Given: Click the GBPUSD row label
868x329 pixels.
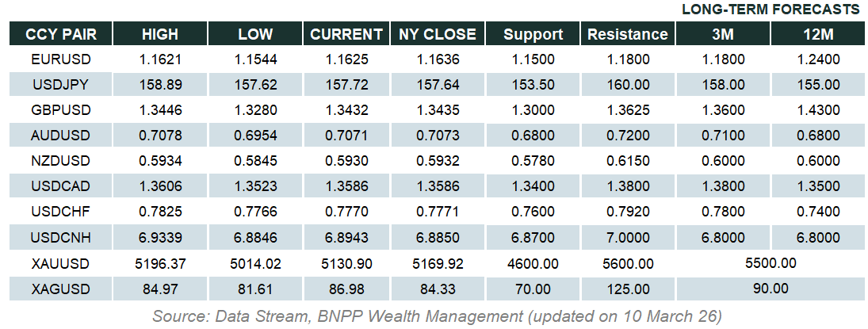Looking at the screenshot, I should (61, 110).
